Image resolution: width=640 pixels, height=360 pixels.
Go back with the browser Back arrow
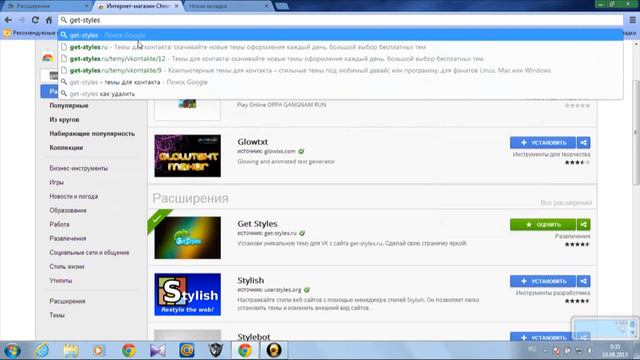(8, 20)
